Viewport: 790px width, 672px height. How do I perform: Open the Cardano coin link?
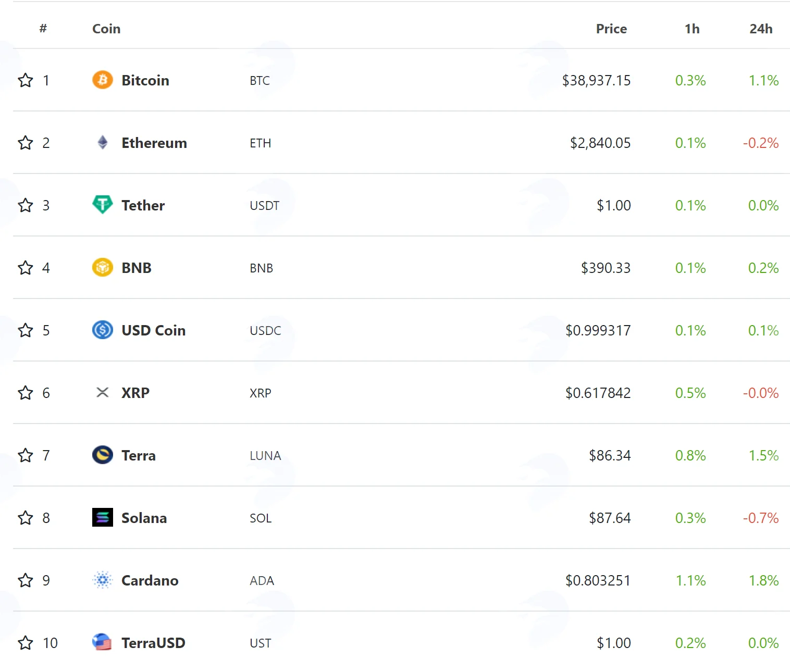tap(150, 580)
